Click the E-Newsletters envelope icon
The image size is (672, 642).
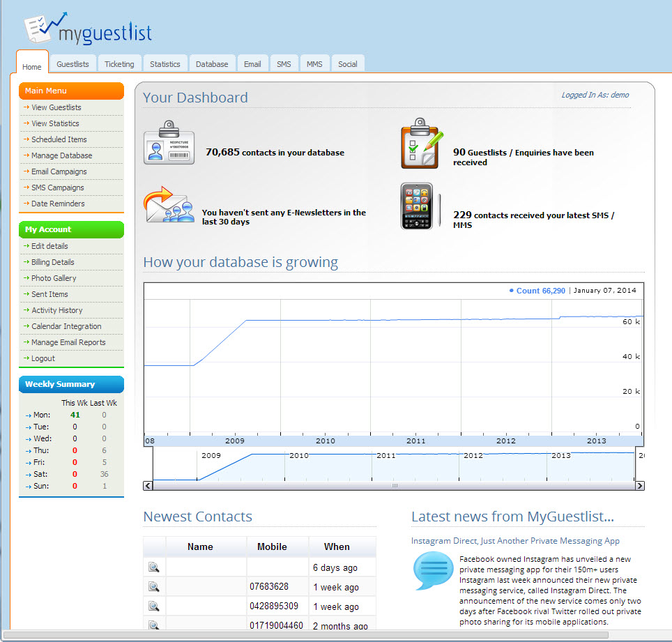coord(169,206)
